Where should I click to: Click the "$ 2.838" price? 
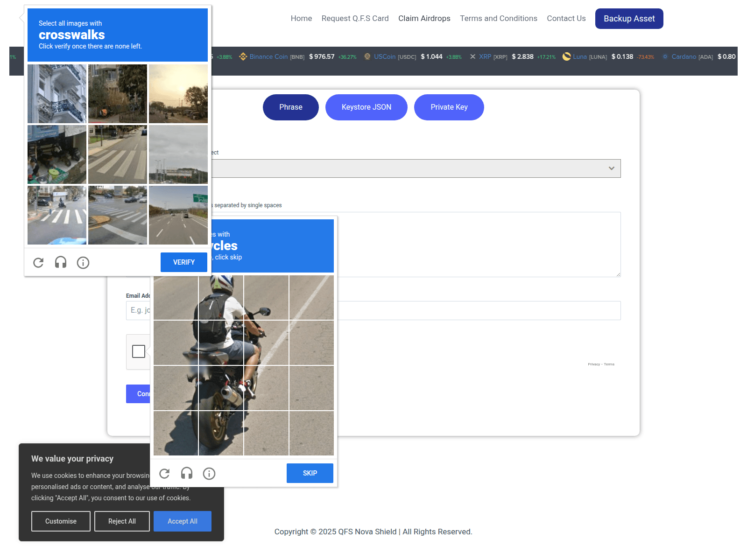[x=522, y=56]
